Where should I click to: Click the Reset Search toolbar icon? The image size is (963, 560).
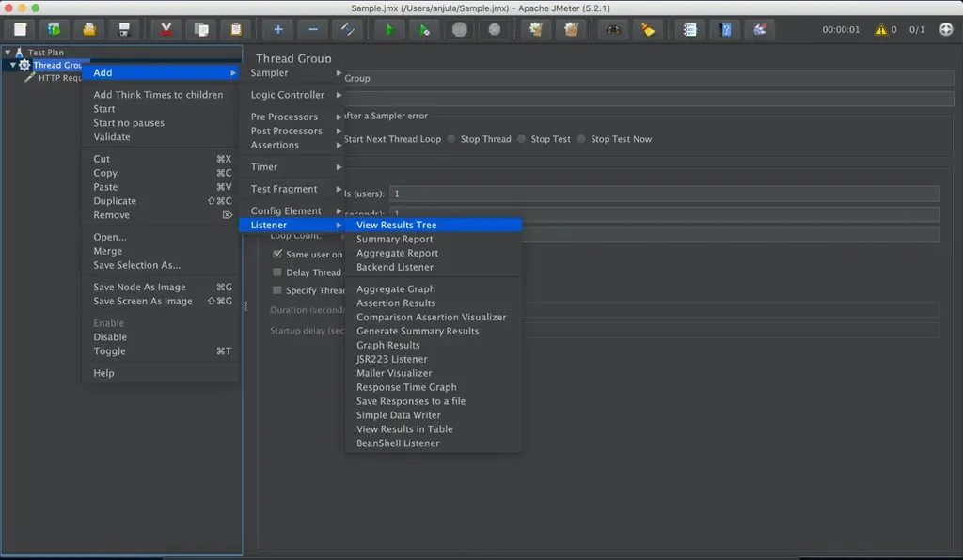tap(648, 29)
